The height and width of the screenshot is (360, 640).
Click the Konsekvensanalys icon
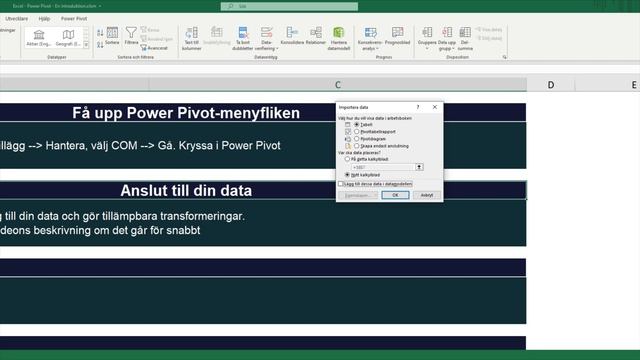[x=371, y=33]
